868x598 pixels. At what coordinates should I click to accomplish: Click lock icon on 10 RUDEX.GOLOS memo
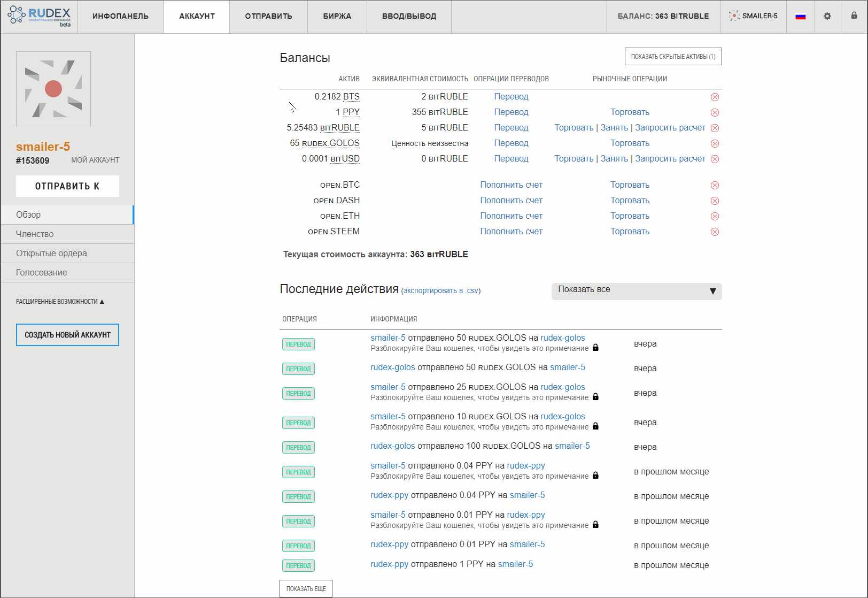[x=595, y=426]
